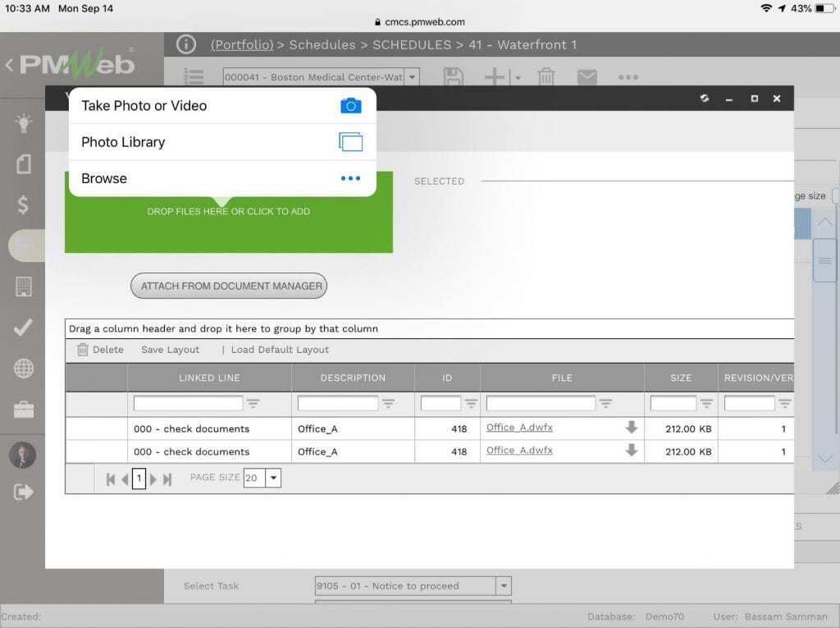The width and height of the screenshot is (840, 628).
Task: Click the Portfolio breadcrumb link
Action: point(242,45)
